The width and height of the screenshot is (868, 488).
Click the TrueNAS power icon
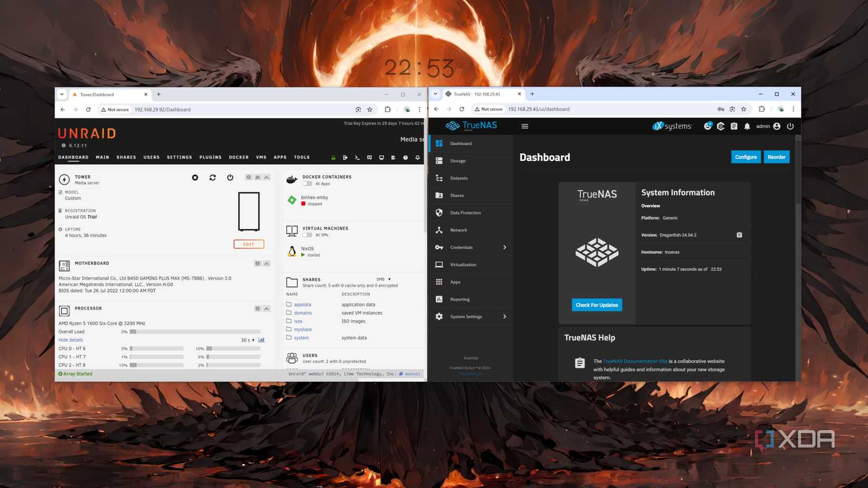[791, 126]
